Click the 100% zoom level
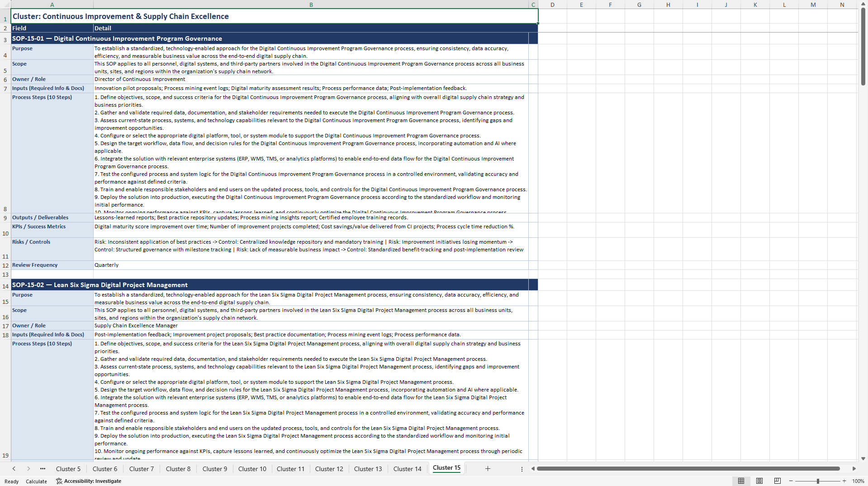868x486 pixels. [x=858, y=481]
